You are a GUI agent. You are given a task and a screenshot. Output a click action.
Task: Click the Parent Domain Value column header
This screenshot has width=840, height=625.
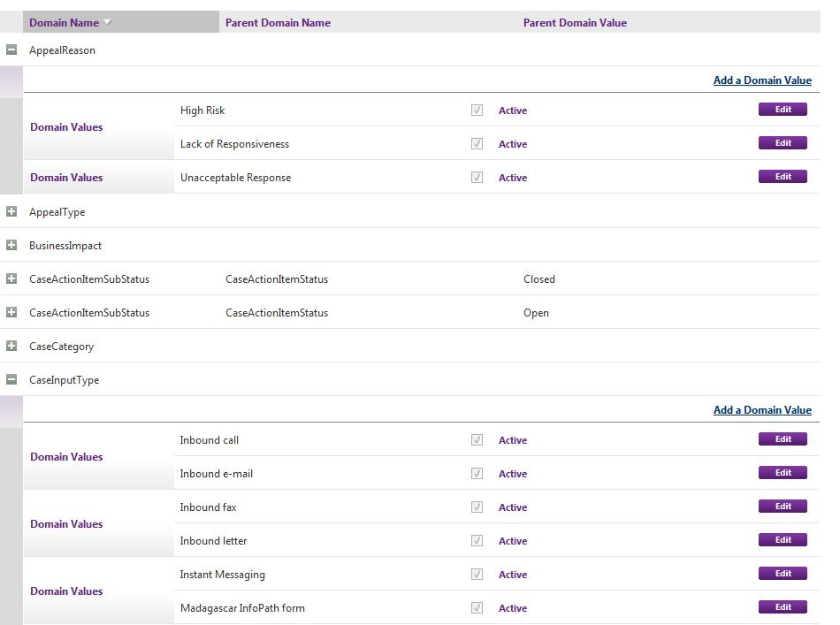(x=575, y=23)
